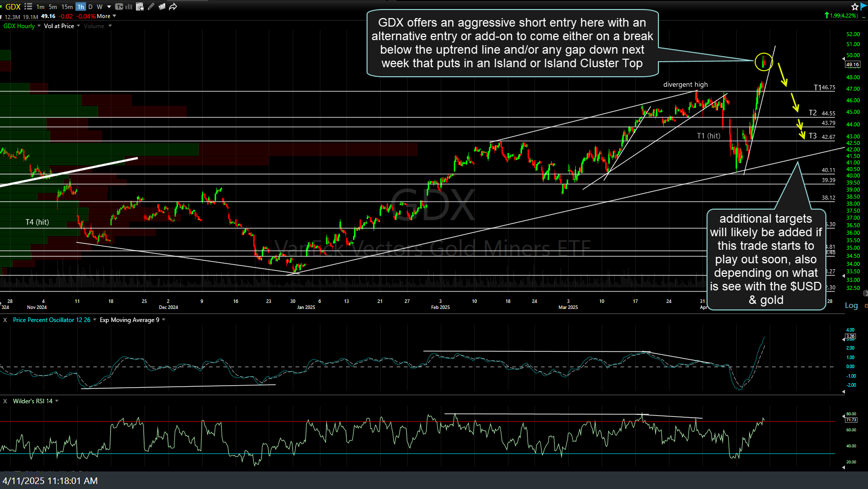Click the blue flag icon
Image resolution: width=868 pixels, height=489 pixels.
pyautogui.click(x=864, y=7)
